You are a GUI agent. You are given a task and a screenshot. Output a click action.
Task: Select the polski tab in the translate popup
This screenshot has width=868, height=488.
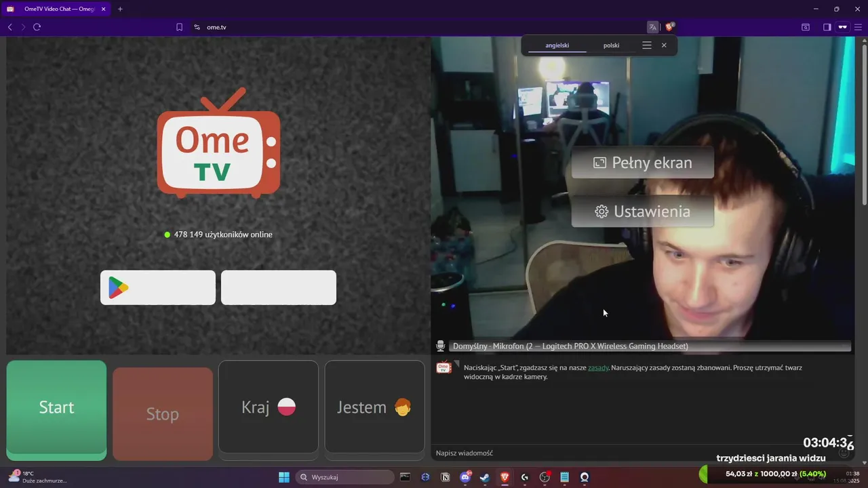(x=611, y=45)
